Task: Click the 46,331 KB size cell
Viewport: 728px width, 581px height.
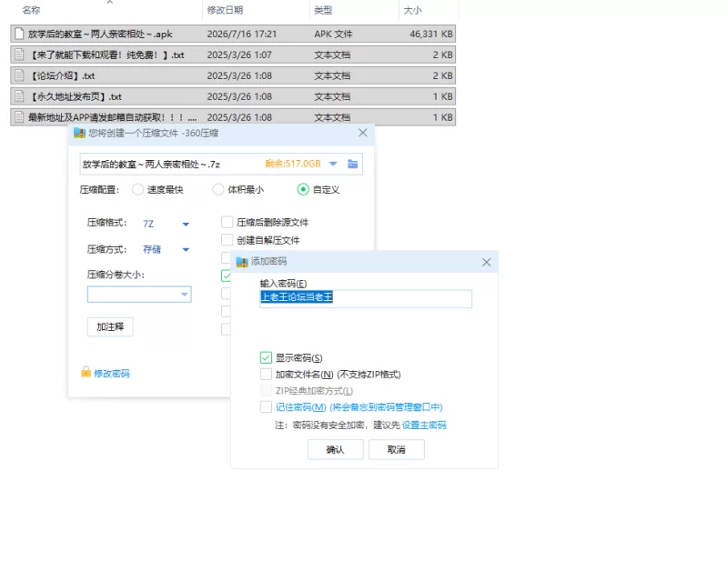Action: tap(430, 34)
